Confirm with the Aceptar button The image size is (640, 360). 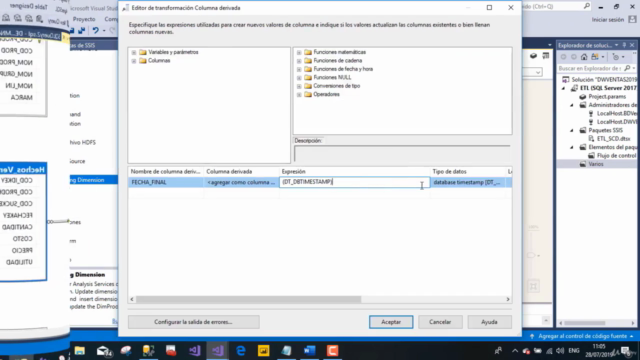coord(391,322)
